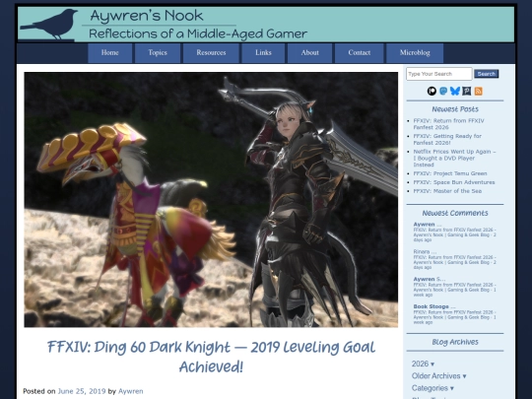
Task: Click the Search button
Action: [x=487, y=74]
